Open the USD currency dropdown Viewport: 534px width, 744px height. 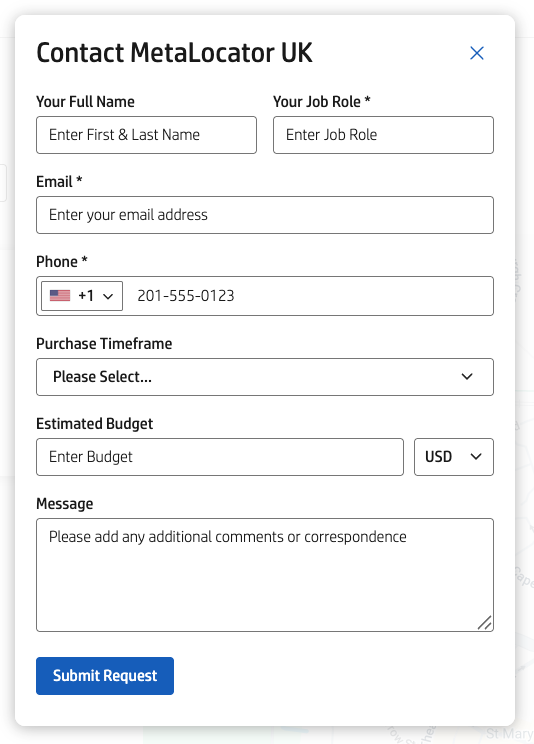click(454, 457)
